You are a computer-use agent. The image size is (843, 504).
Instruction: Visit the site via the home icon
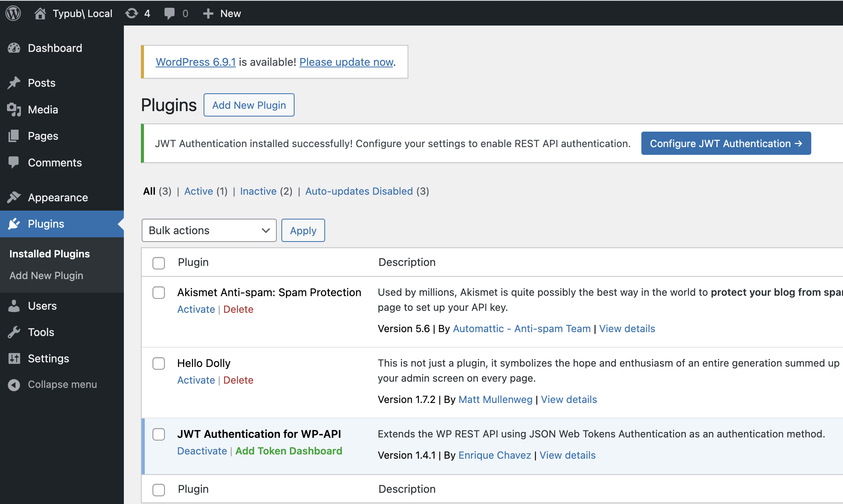[41, 13]
